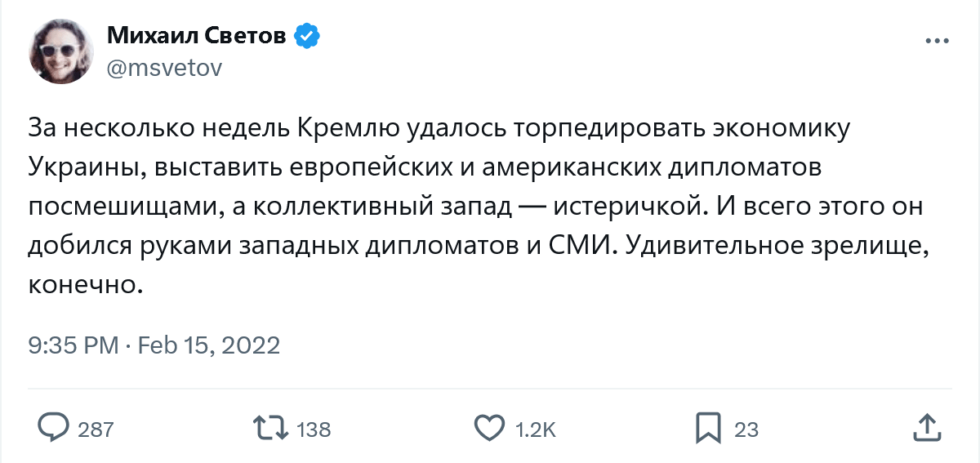
Task: Click the 23 bookmarks count
Action: [746, 430]
